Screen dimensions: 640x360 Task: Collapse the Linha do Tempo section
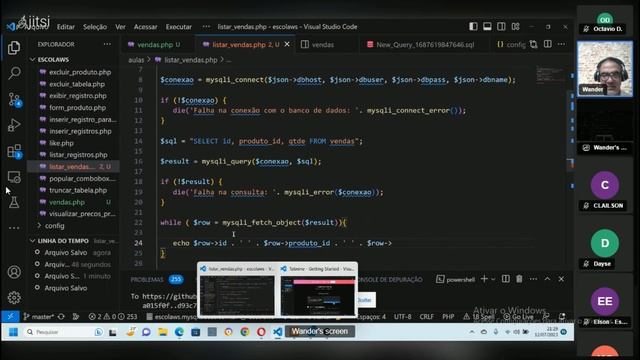(63, 241)
